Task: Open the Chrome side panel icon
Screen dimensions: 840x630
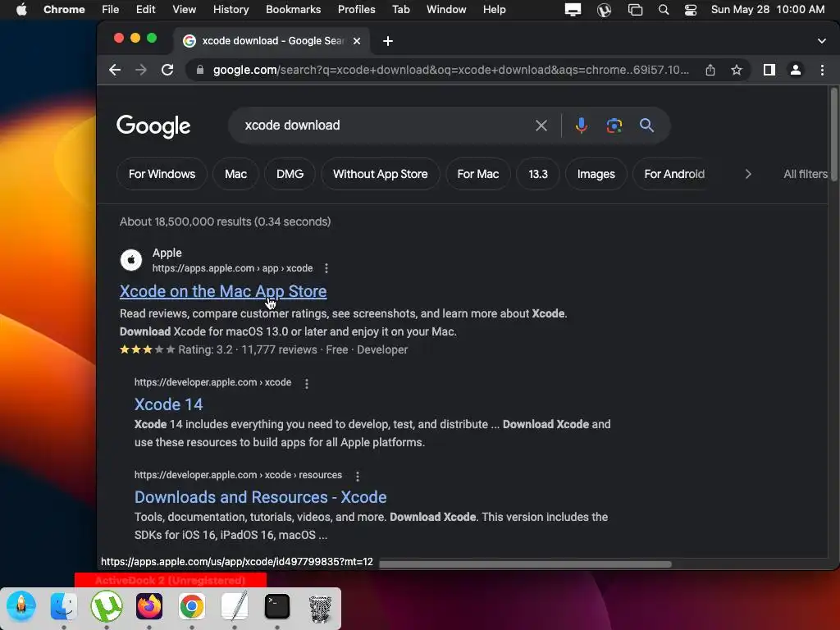Action: pos(769,70)
